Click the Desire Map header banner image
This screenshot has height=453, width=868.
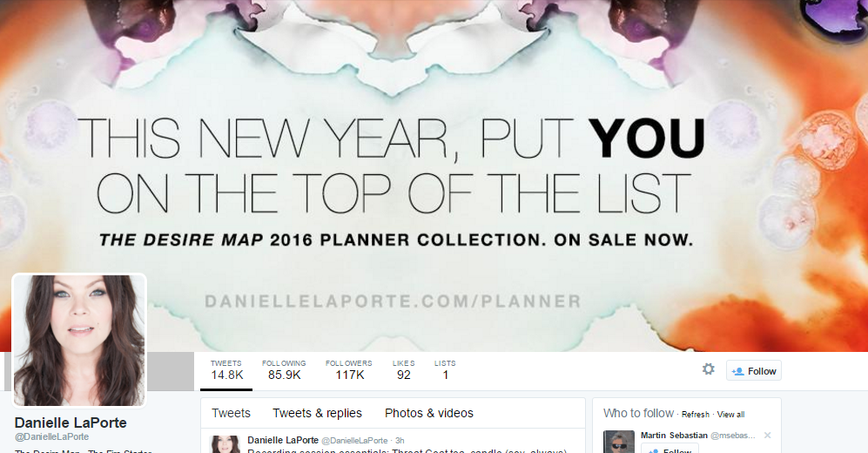[x=434, y=166]
